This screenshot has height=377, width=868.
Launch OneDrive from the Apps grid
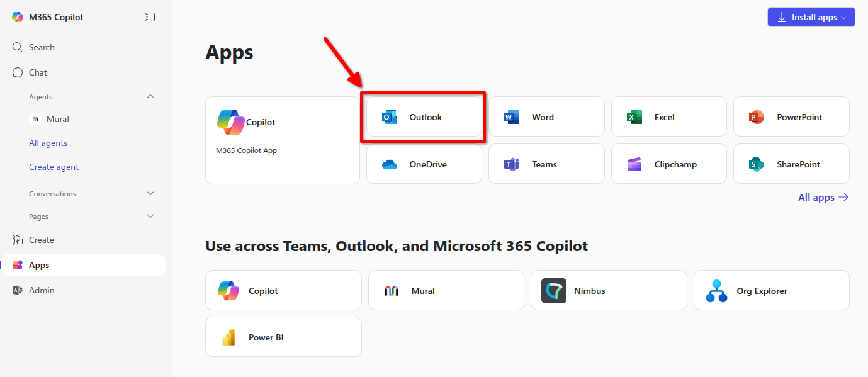click(x=424, y=164)
